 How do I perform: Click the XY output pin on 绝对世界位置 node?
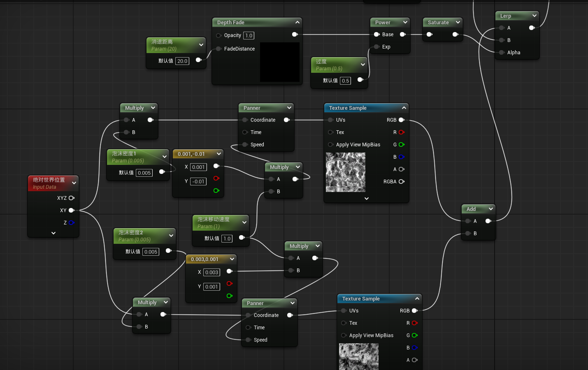(x=71, y=210)
